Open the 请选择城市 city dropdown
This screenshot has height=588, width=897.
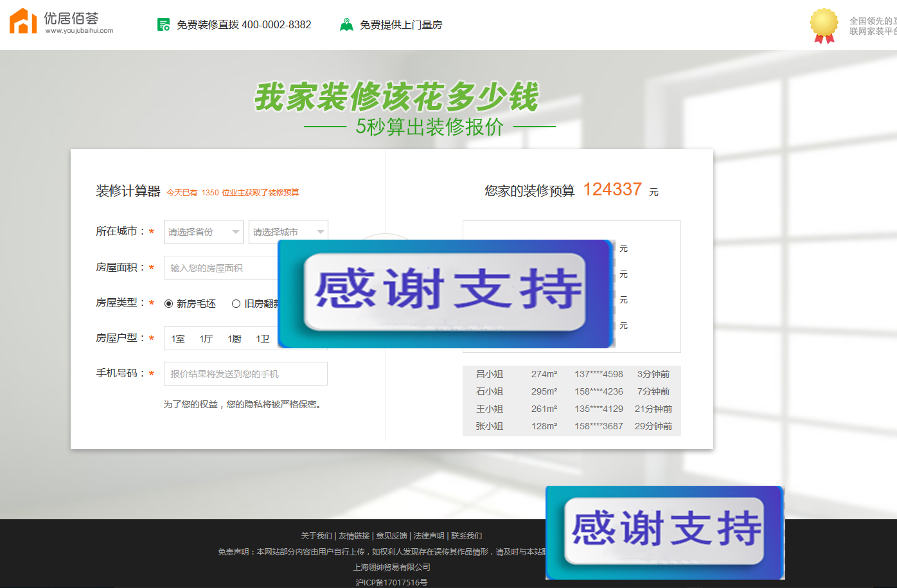288,231
